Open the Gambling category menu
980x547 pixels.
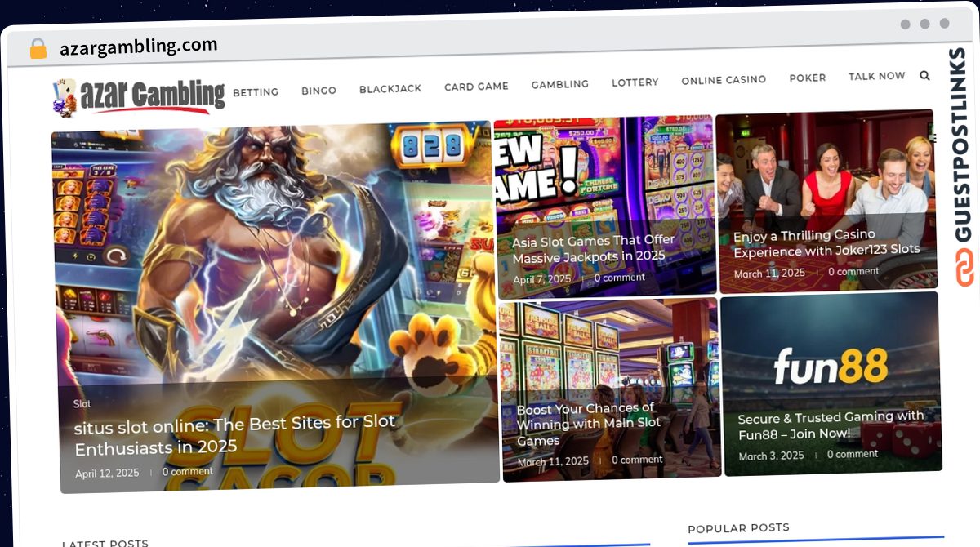coord(560,84)
